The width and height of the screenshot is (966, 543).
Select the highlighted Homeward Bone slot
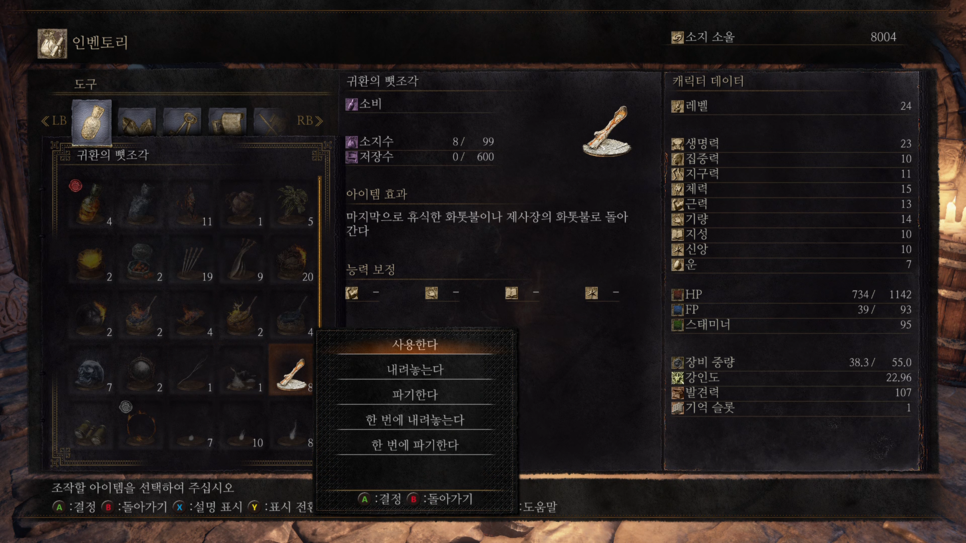pyautogui.click(x=293, y=370)
